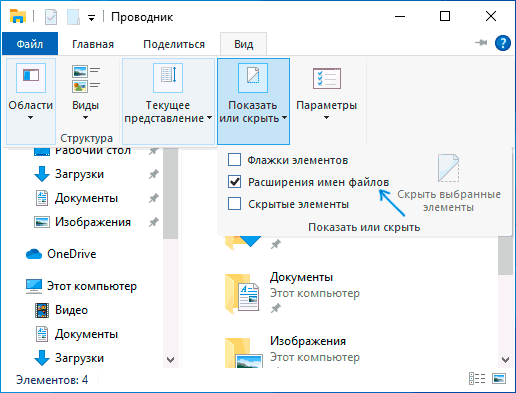Click the Видео film icon
Image resolution: width=516 pixels, height=393 pixels.
42,310
